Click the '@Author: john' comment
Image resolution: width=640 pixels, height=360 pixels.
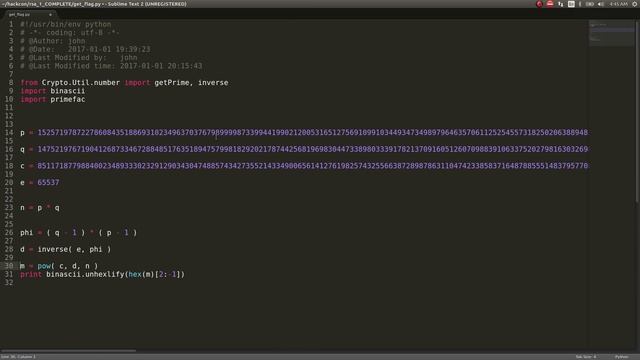[x=53, y=41]
